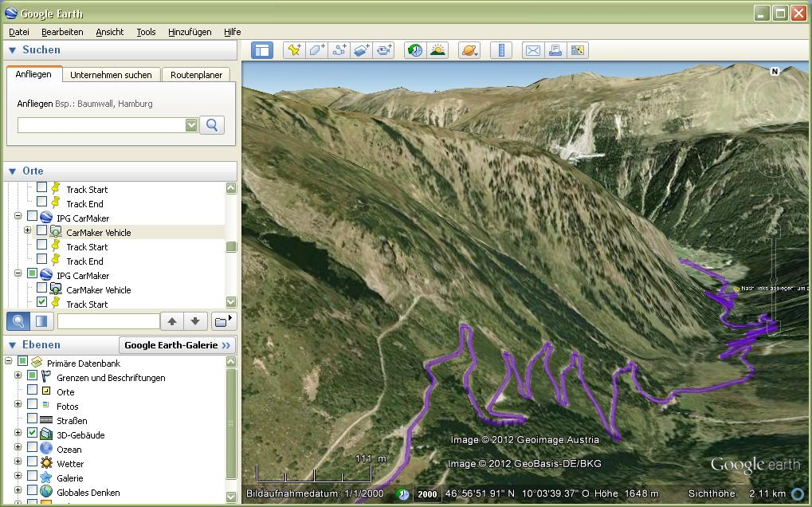Click the Orte filter text field
Image resolution: width=812 pixels, height=507 pixels.
tap(108, 321)
